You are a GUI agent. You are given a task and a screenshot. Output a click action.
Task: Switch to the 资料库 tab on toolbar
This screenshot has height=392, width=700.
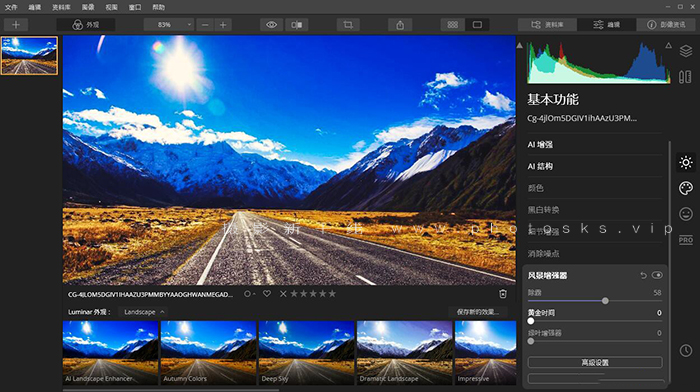click(x=547, y=25)
